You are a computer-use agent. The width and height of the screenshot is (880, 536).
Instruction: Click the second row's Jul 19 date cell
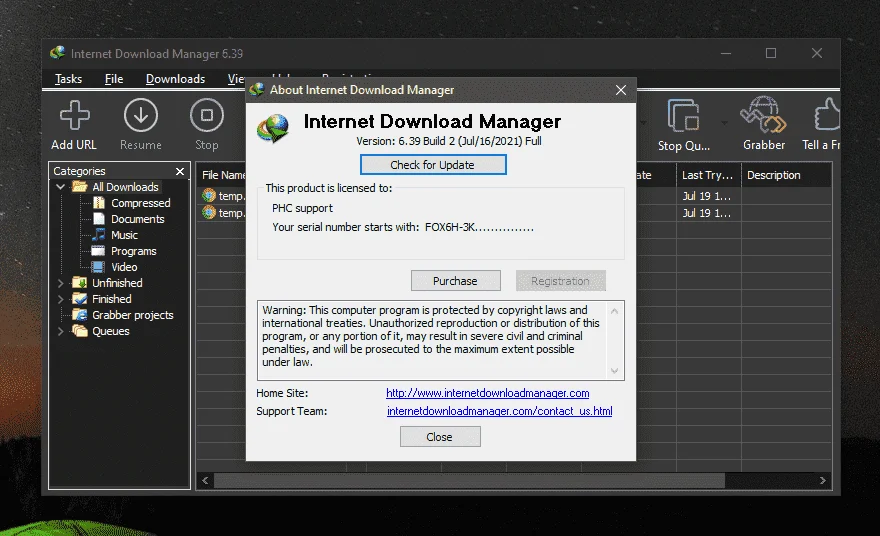[x=707, y=213]
